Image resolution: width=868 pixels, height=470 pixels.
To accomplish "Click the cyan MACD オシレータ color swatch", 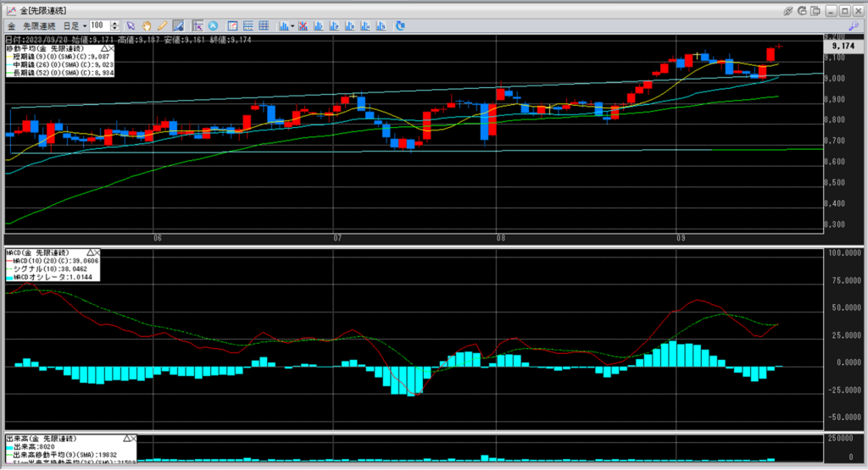I will (x=11, y=278).
